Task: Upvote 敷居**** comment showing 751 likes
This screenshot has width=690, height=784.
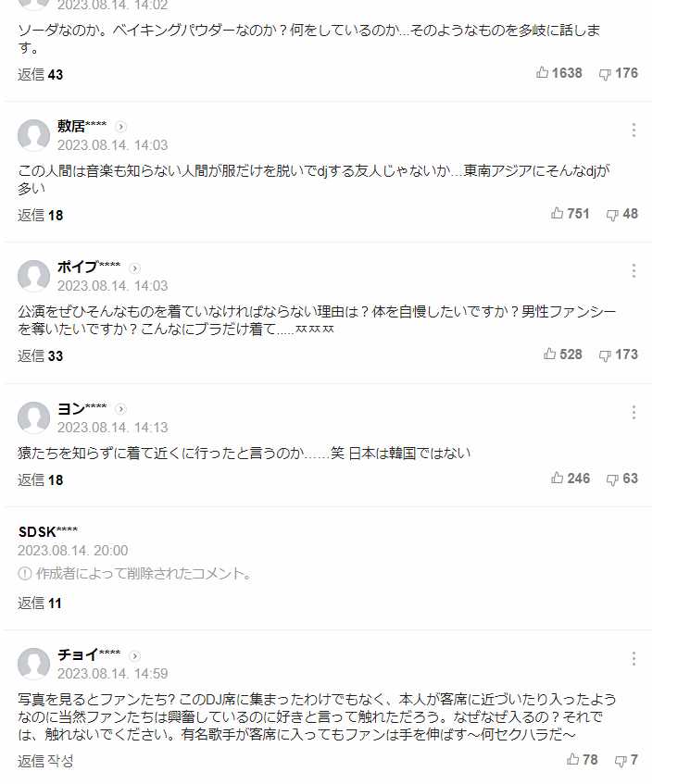Action: pos(570,214)
